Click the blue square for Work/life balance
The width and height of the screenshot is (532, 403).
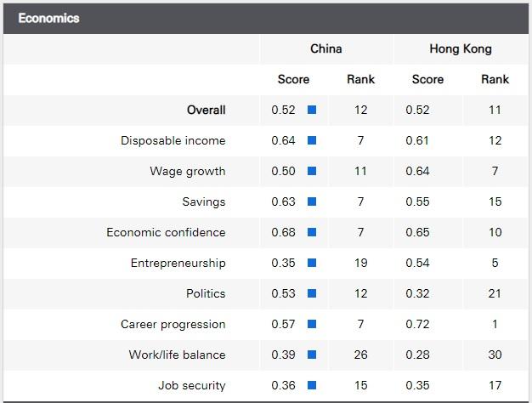point(312,355)
